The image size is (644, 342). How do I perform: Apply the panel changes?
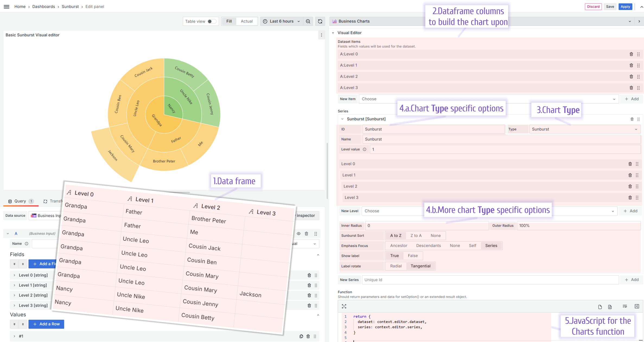coord(625,7)
